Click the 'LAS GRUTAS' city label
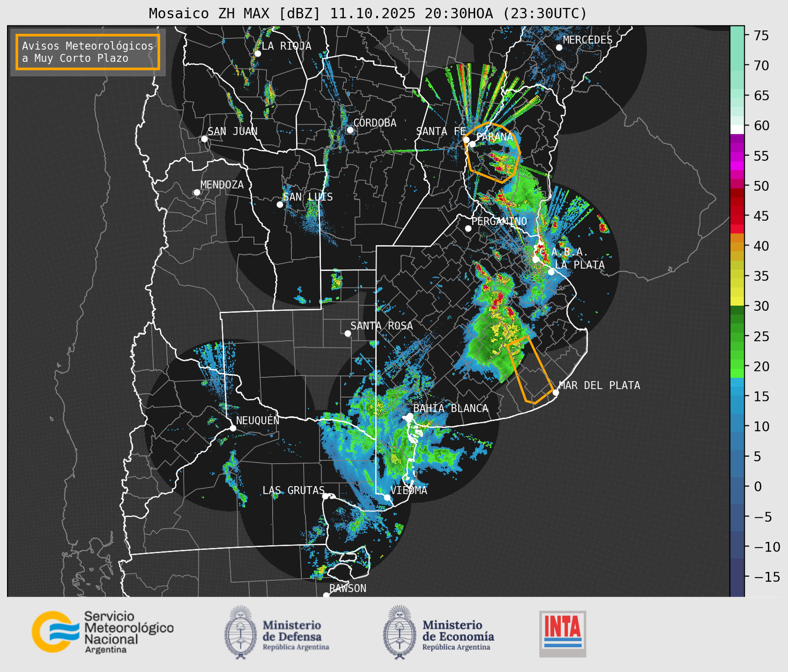 [293, 490]
